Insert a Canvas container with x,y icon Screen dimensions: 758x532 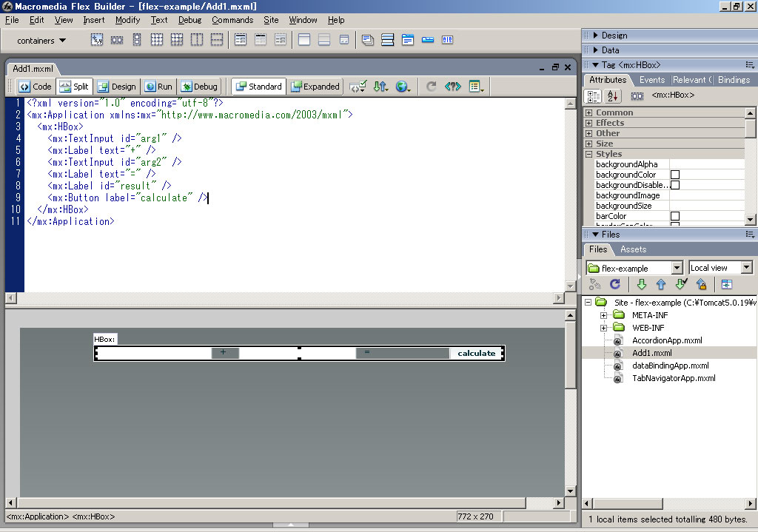[x=97, y=40]
